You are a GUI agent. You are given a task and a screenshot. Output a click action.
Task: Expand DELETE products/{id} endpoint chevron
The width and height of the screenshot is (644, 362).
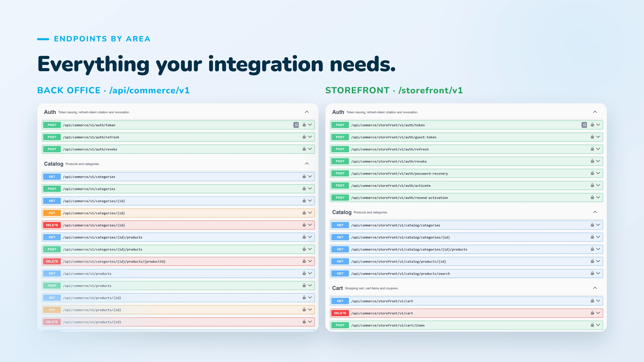pos(310,322)
